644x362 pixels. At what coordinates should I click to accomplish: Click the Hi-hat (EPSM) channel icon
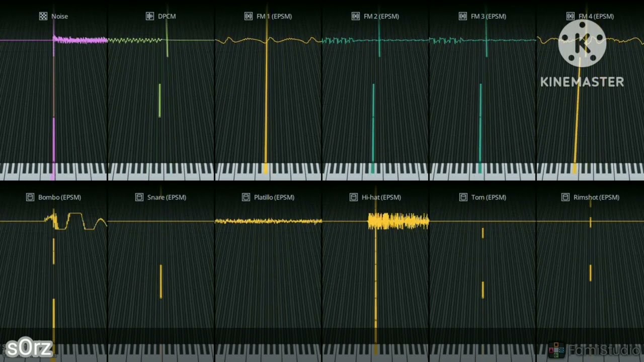pos(354,197)
